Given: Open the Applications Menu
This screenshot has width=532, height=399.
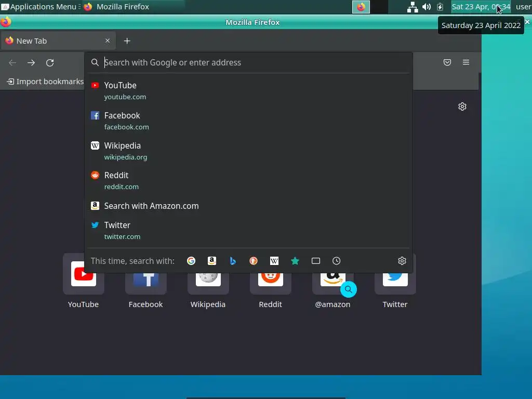Looking at the screenshot, I should pyautogui.click(x=41, y=7).
